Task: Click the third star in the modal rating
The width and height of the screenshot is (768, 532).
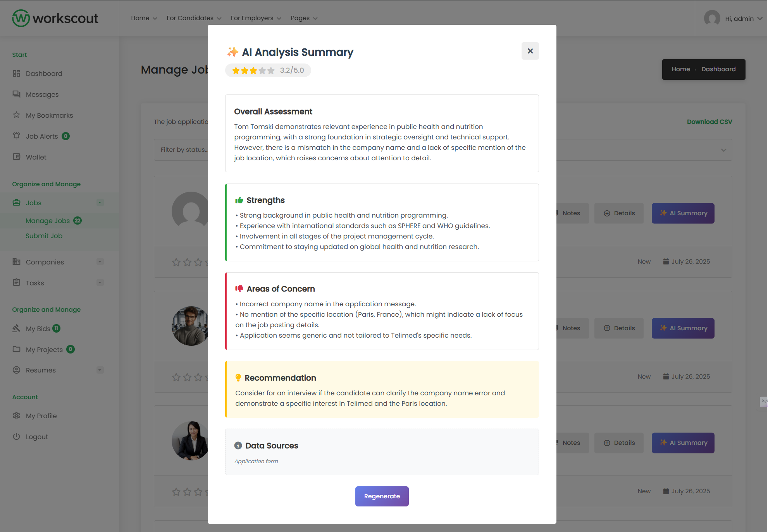Action: point(253,70)
